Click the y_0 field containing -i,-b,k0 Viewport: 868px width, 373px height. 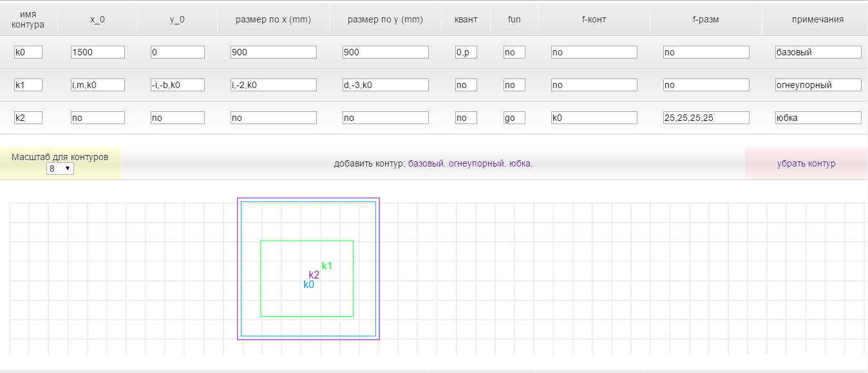point(178,85)
